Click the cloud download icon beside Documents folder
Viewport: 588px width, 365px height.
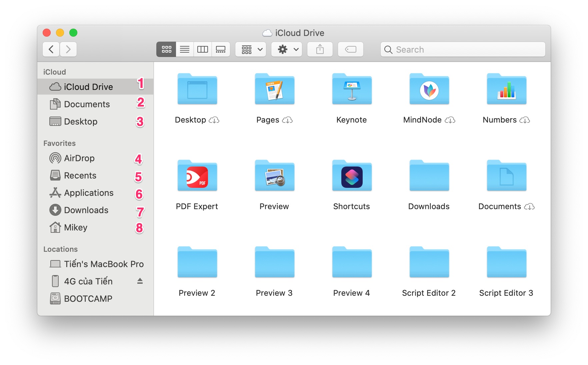coord(529,206)
